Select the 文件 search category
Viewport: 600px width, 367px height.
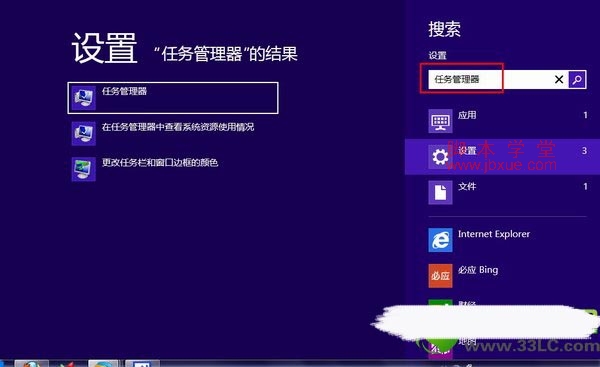pos(502,192)
